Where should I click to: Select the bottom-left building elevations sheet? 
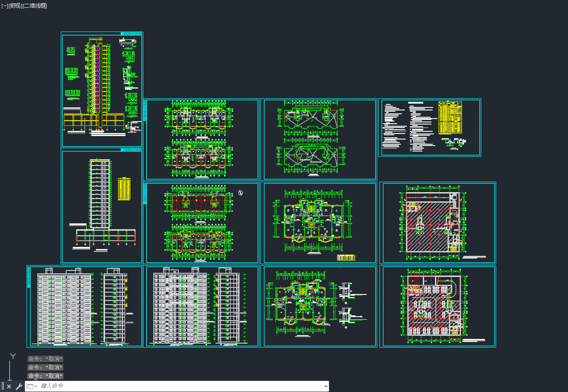click(85, 306)
